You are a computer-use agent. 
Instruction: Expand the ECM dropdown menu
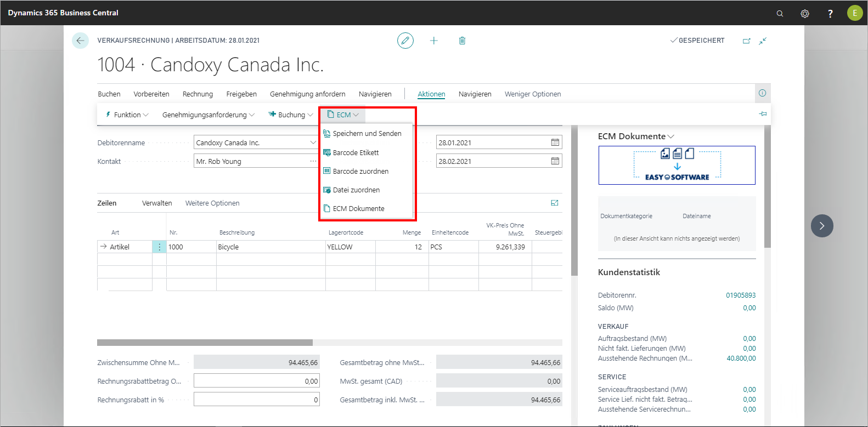pyautogui.click(x=343, y=115)
